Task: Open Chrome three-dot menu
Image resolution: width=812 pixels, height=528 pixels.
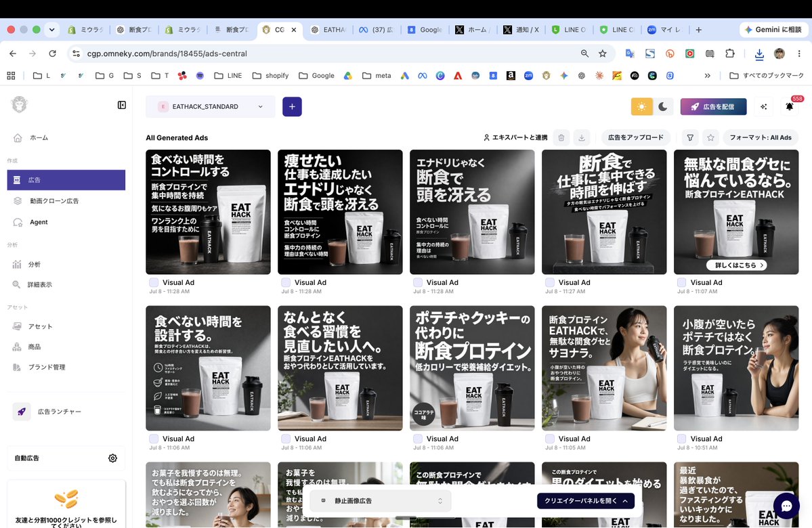Action: click(799, 53)
